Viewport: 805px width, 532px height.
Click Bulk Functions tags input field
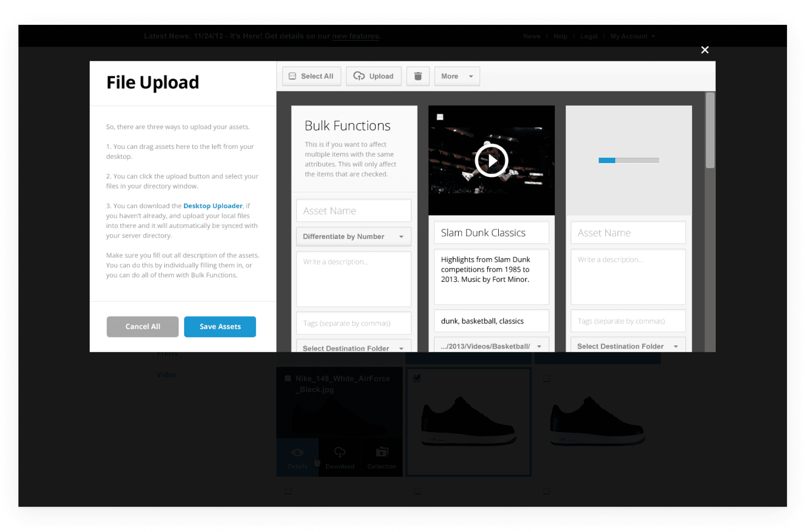[353, 323]
